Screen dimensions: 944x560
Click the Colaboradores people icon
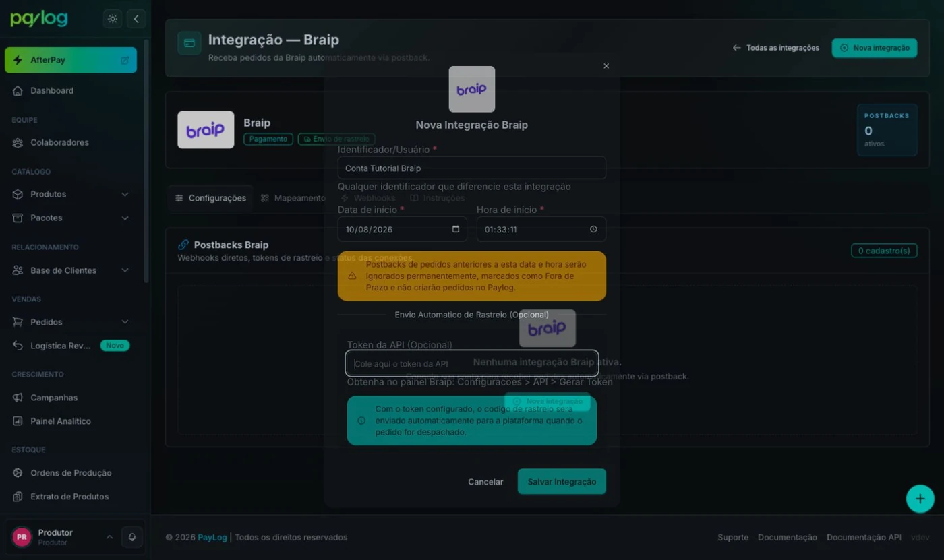18,142
